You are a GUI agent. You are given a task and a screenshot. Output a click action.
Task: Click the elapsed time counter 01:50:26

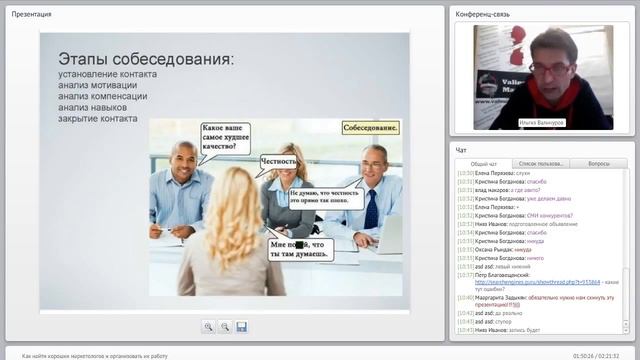(583, 356)
